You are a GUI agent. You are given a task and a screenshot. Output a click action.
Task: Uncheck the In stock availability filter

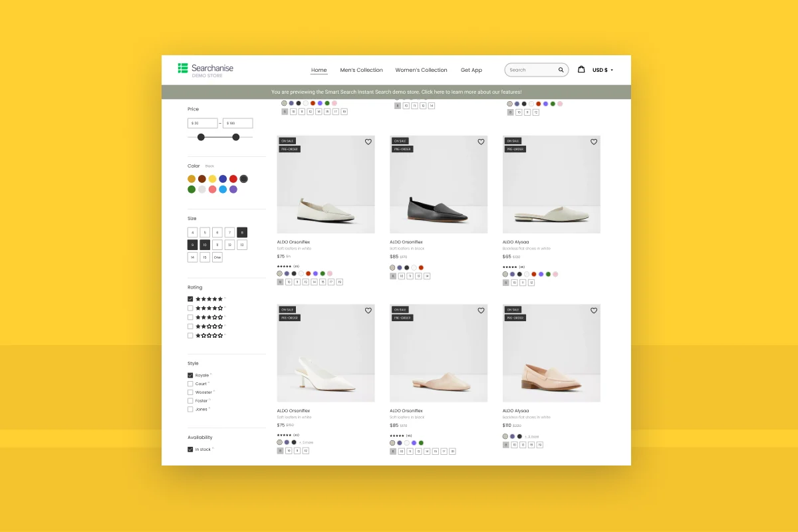tap(190, 450)
